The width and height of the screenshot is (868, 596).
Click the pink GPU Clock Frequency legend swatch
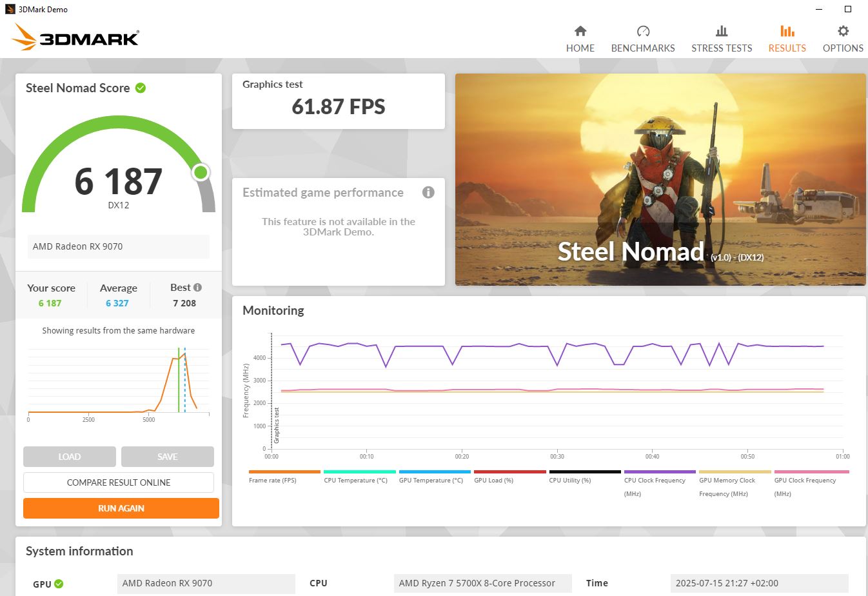click(811, 472)
